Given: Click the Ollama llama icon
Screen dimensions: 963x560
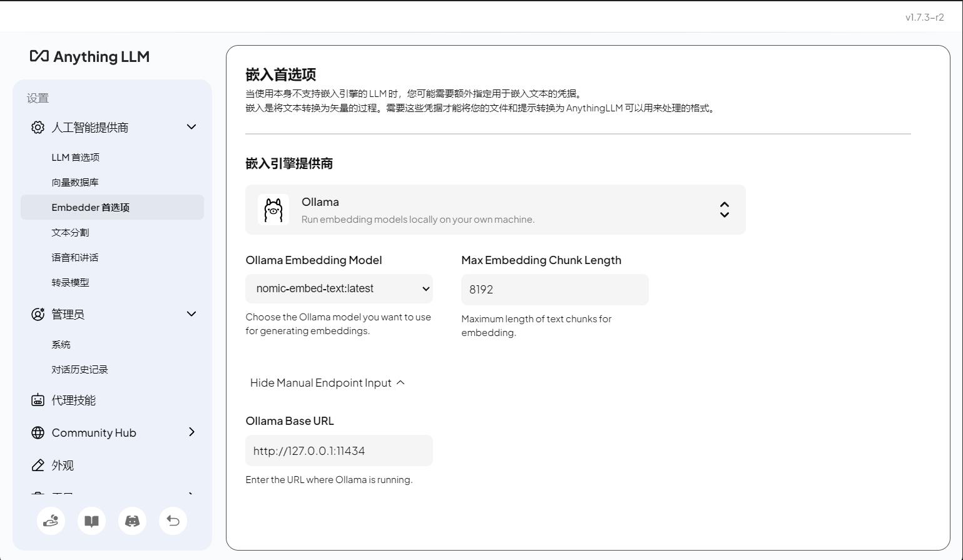Looking at the screenshot, I should coord(273,210).
